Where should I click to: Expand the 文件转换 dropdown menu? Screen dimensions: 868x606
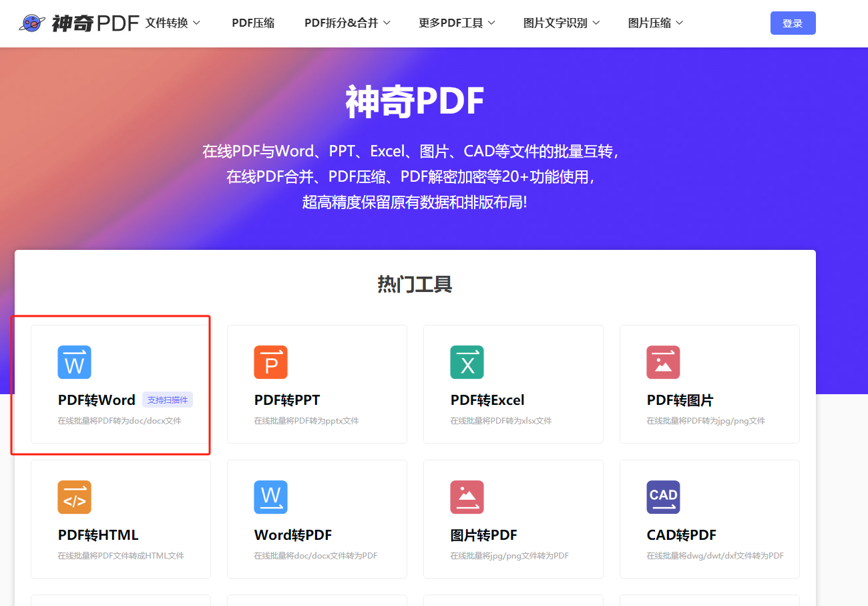tap(173, 23)
